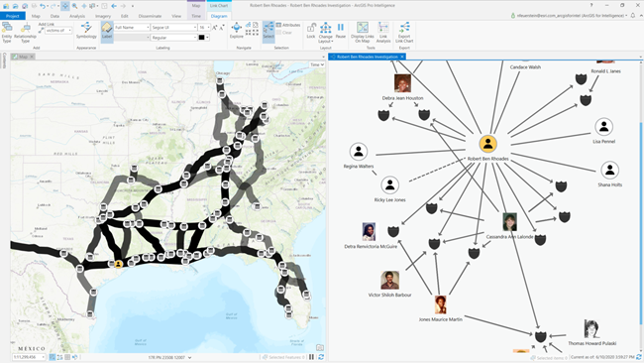Click the Explore navigation tool
The height and width of the screenshot is (363, 644).
(236, 31)
